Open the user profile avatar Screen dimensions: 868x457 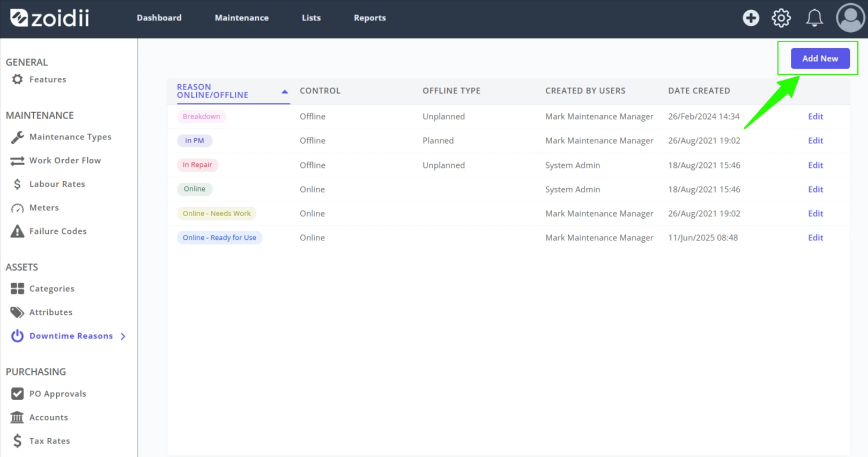point(850,18)
